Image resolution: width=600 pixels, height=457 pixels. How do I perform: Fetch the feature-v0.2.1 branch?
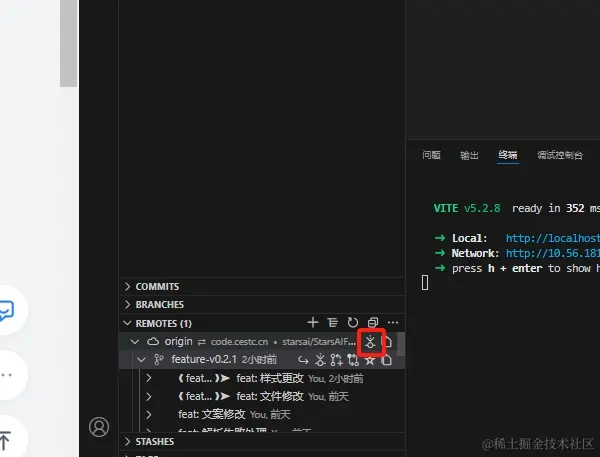[320, 360]
